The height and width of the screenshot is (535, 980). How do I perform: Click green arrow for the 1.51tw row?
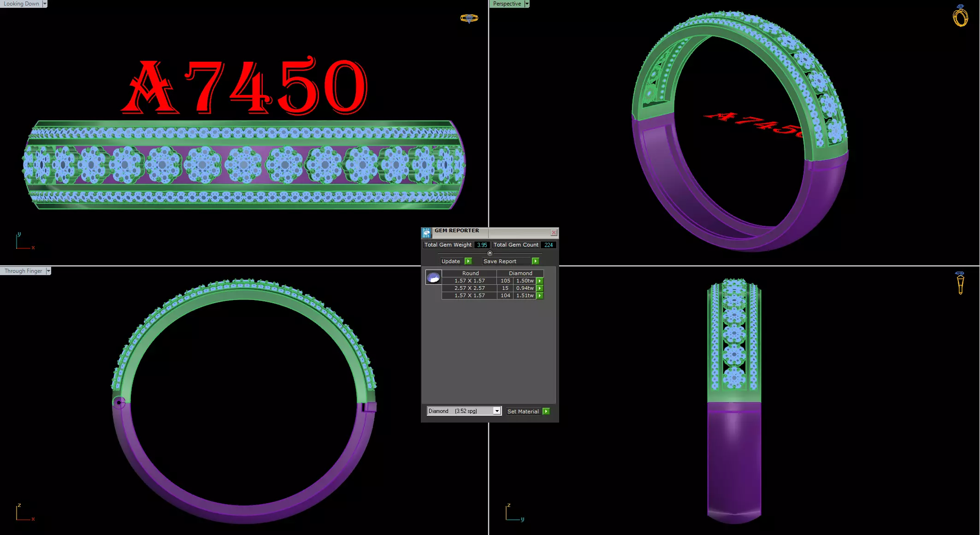[540, 295]
